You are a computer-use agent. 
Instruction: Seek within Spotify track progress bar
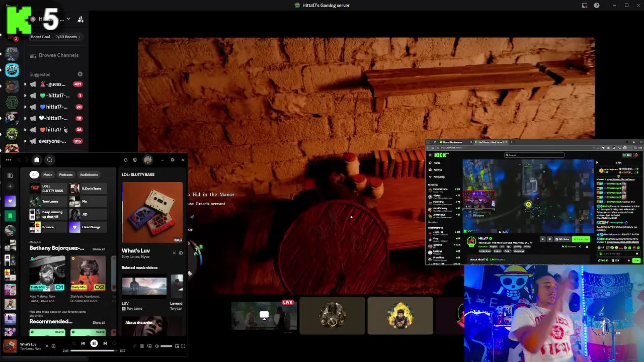point(94,351)
